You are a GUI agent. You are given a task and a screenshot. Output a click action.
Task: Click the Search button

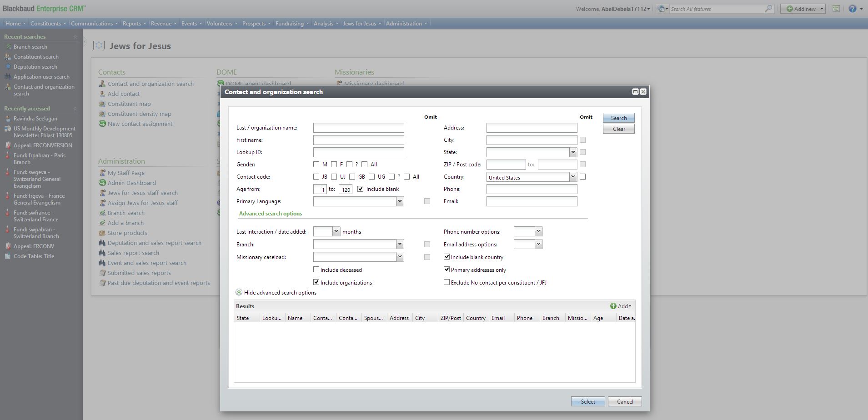point(618,118)
